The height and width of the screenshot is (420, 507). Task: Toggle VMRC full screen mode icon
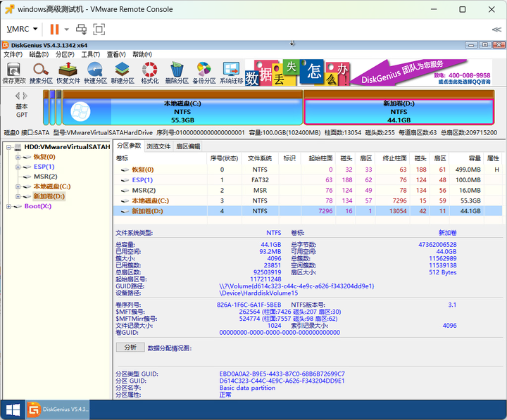[99, 29]
